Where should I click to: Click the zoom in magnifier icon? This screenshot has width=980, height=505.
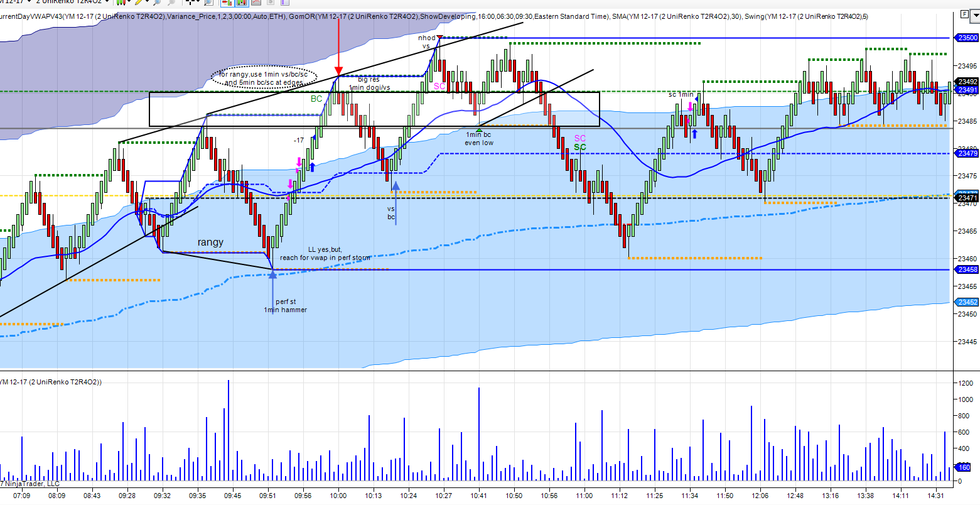tap(156, 2)
